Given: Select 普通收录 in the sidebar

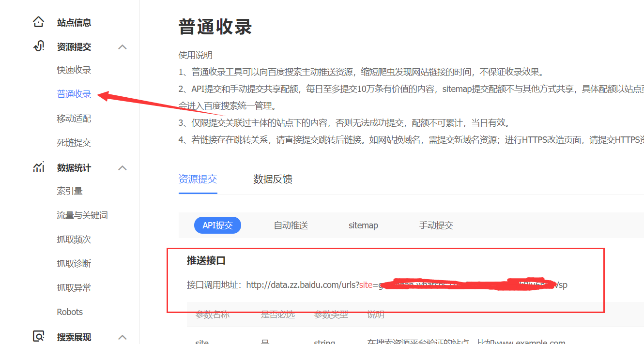Looking at the screenshot, I should (x=74, y=94).
